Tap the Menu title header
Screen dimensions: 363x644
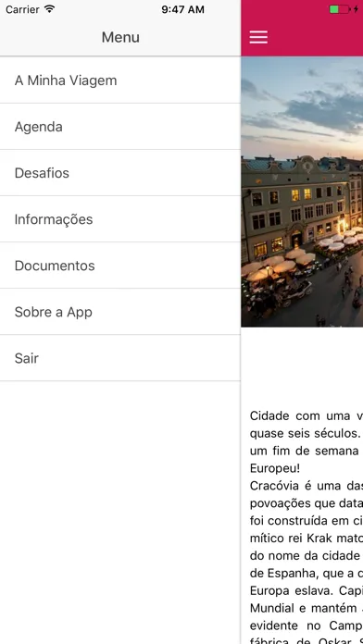click(120, 37)
